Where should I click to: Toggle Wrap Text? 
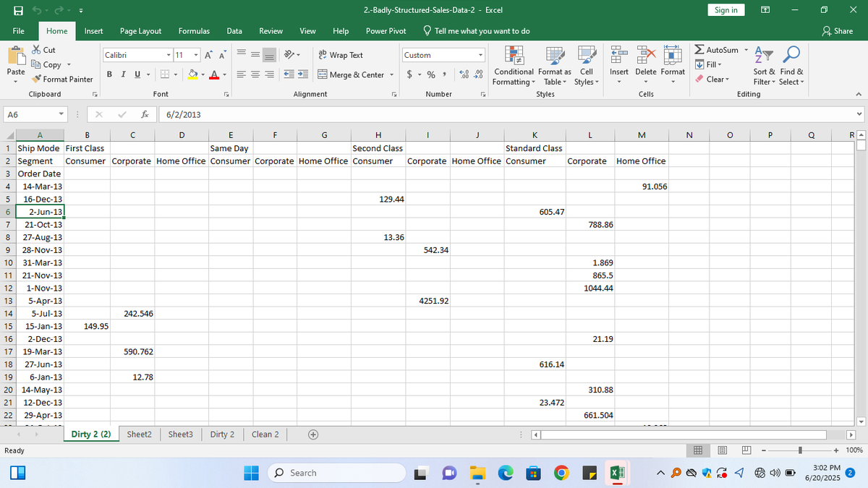coord(341,55)
